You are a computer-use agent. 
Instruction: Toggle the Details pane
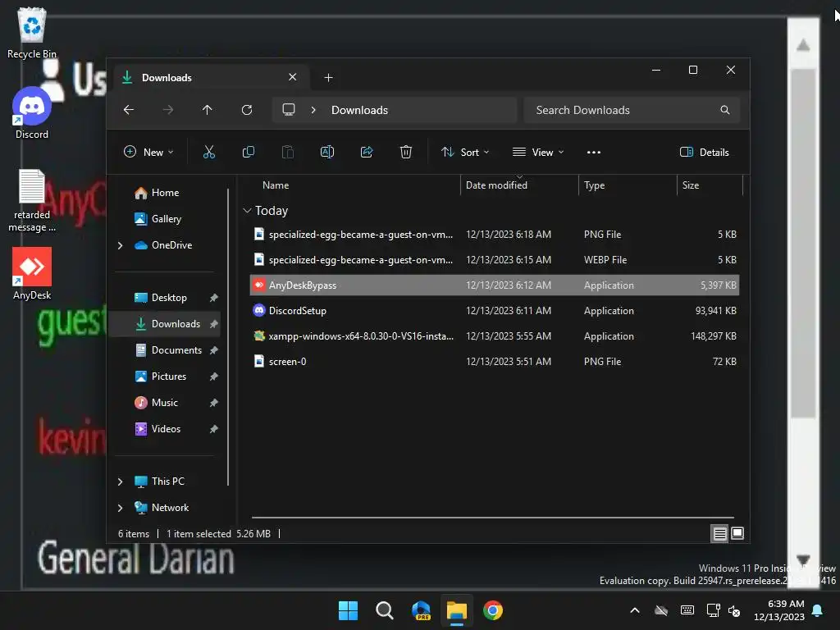pos(705,152)
